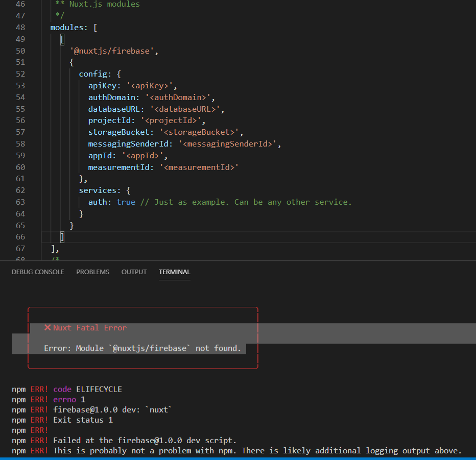Image resolution: width=476 pixels, height=460 pixels.
Task: Click the 'services' key on line 62
Action: click(x=98, y=190)
